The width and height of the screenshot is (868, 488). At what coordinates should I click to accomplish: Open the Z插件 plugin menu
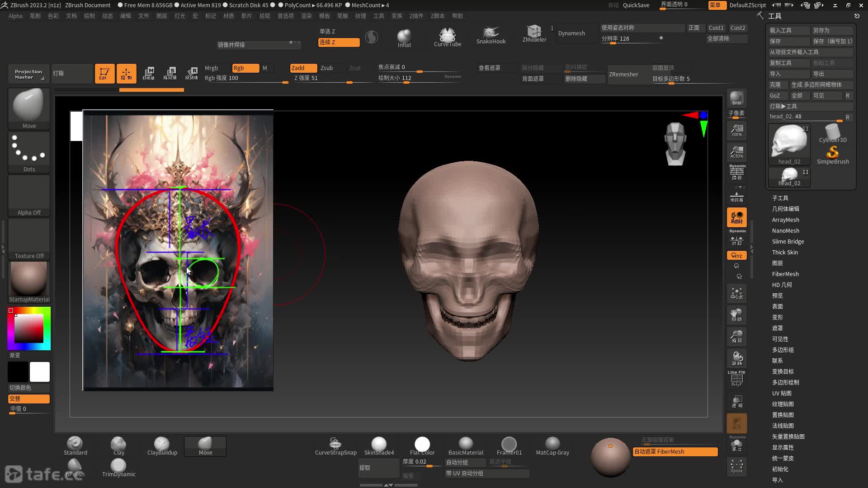[x=416, y=16]
